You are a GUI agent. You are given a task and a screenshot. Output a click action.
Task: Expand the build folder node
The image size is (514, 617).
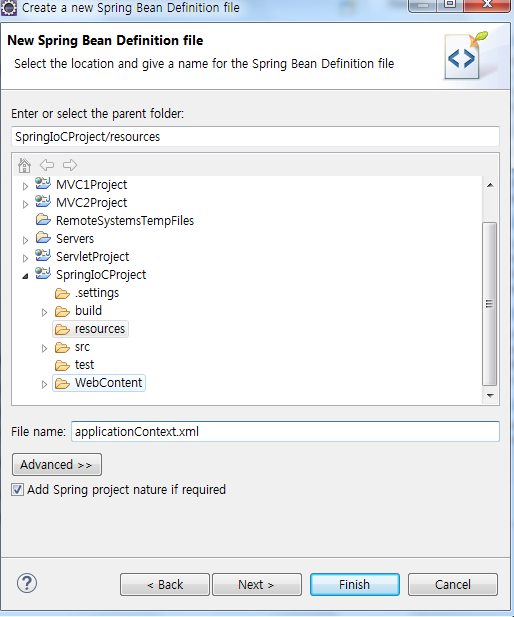pyautogui.click(x=44, y=312)
